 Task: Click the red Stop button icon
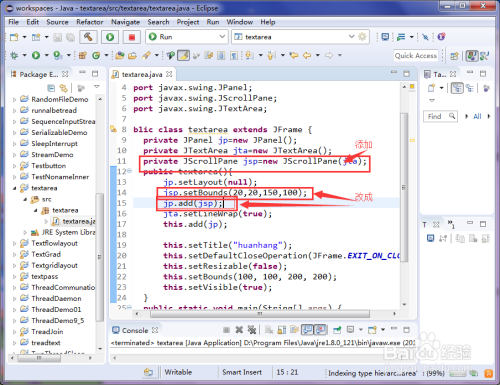(x=132, y=37)
